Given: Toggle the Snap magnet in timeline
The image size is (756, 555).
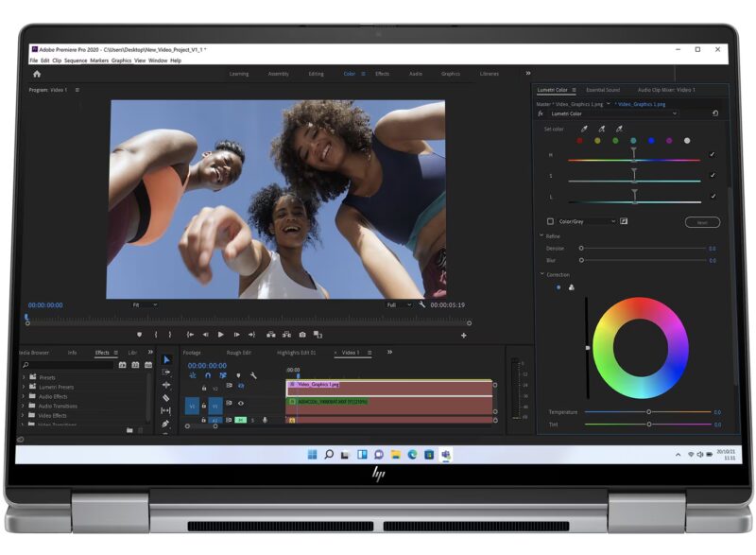Looking at the screenshot, I should tap(208, 375).
